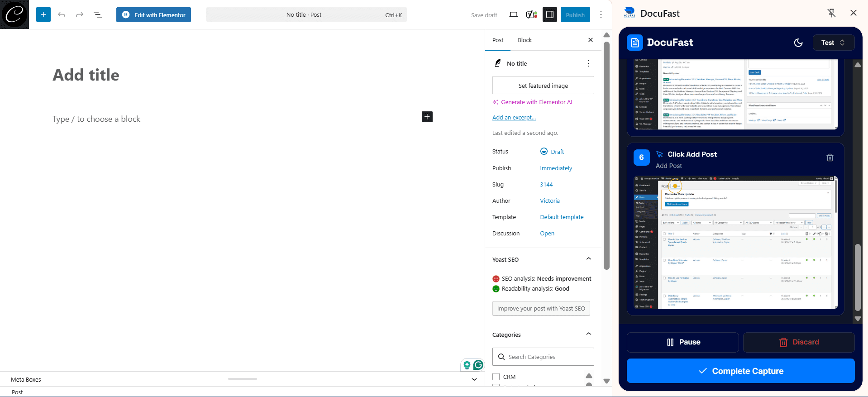Click the Post breadcrumb at bottom
868x397 pixels.
pyautogui.click(x=17, y=392)
